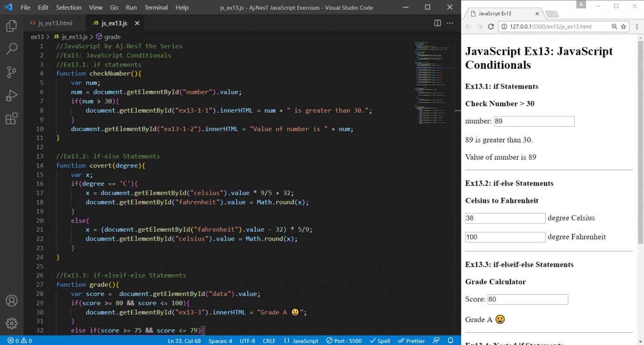Open the Terminal menu
This screenshot has width=644, height=345.
coord(156,8)
